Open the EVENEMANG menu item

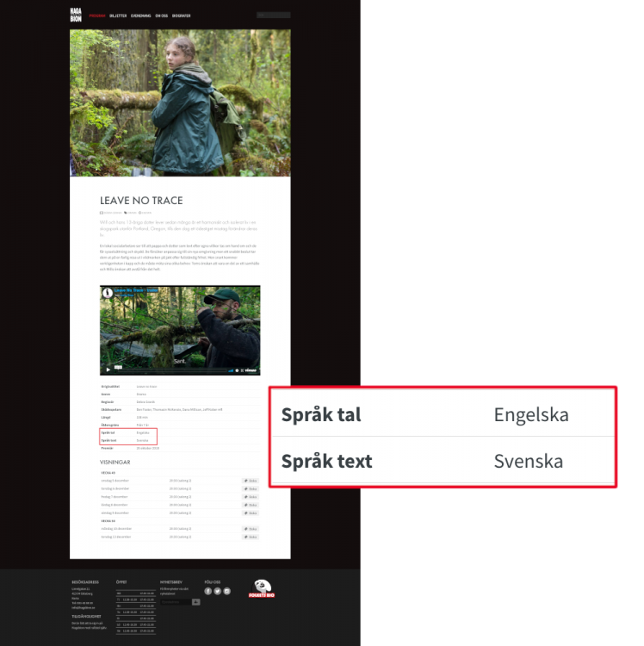tap(141, 16)
